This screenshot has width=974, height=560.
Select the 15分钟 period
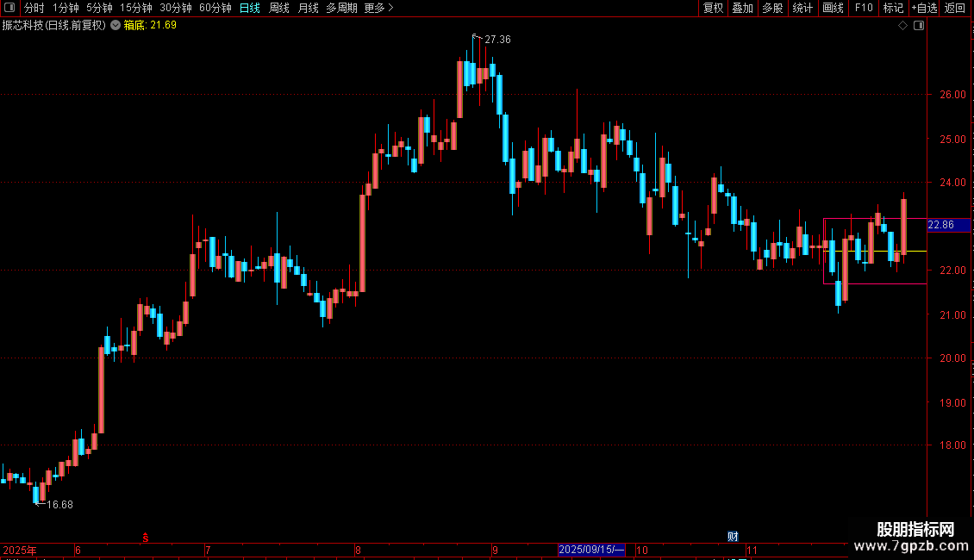point(136,8)
